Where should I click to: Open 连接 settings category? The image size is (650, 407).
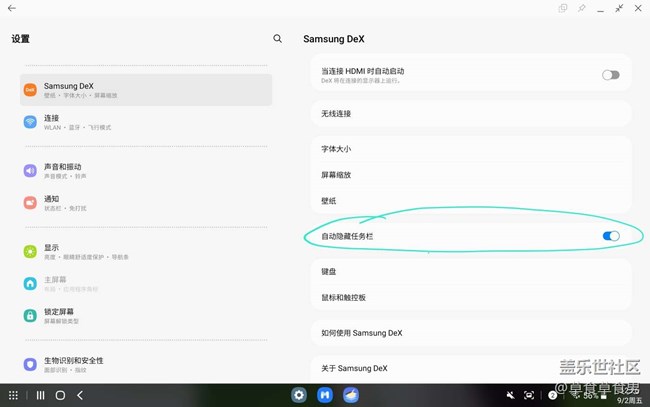[x=146, y=122]
